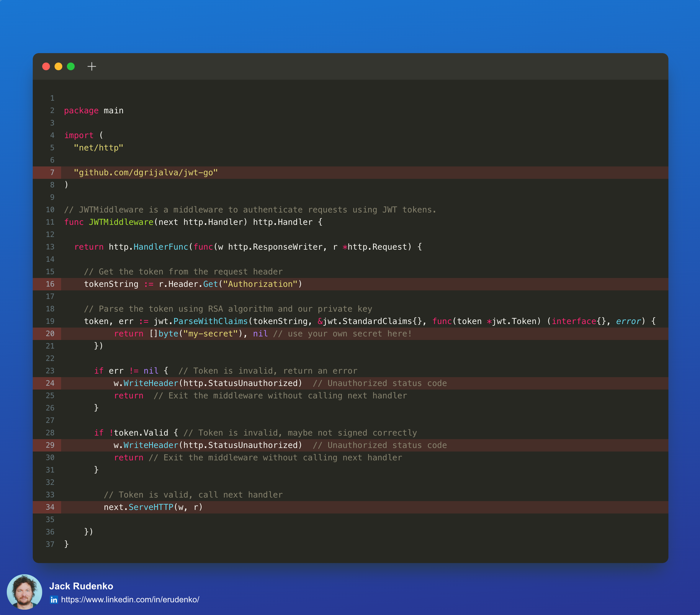This screenshot has width=700, height=615.
Task: Open the linkedin.com/in/erudenko link
Action: click(130, 600)
